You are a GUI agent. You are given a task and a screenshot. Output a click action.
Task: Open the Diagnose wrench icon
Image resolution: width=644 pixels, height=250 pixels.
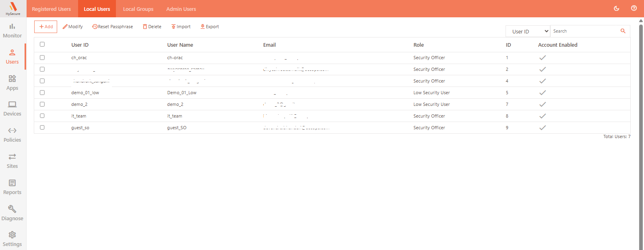pyautogui.click(x=12, y=209)
